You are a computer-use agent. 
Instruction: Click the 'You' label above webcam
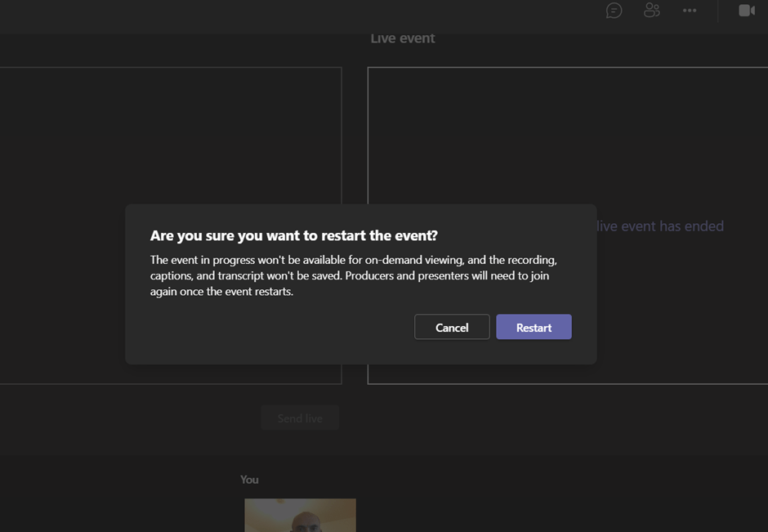pyautogui.click(x=249, y=480)
